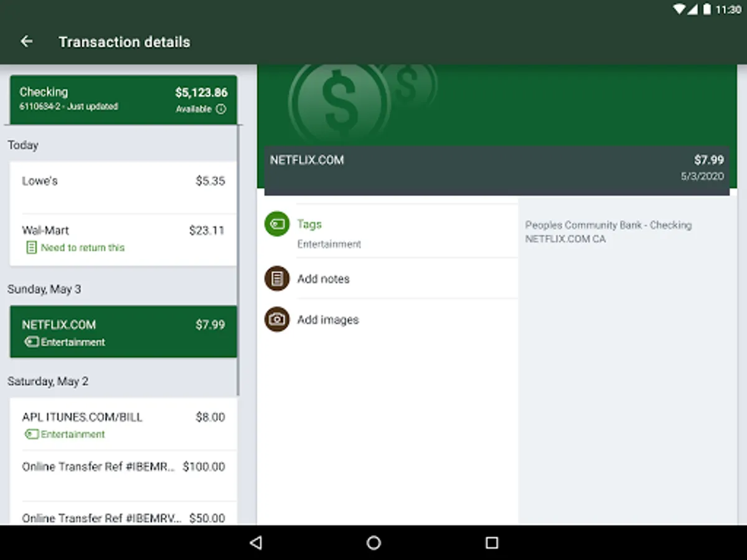Tap the transaction list scrollbar
Screen dimensions: 747x560
(x=238, y=260)
